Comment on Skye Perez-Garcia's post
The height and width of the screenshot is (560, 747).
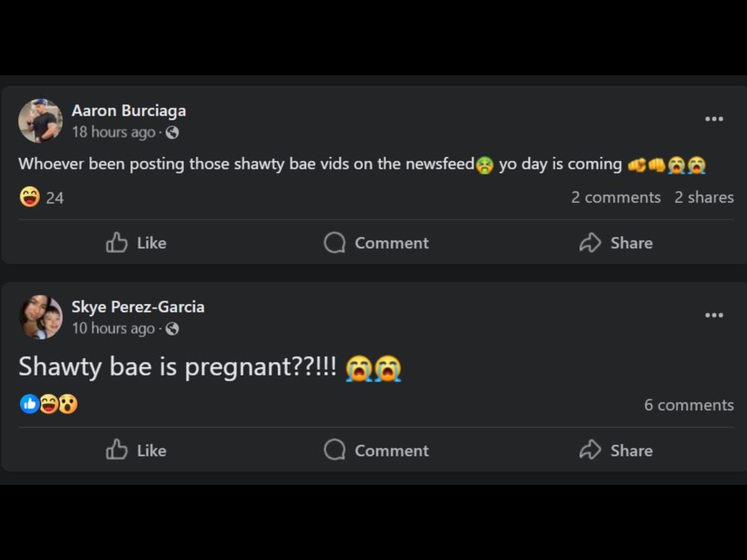[x=376, y=450]
